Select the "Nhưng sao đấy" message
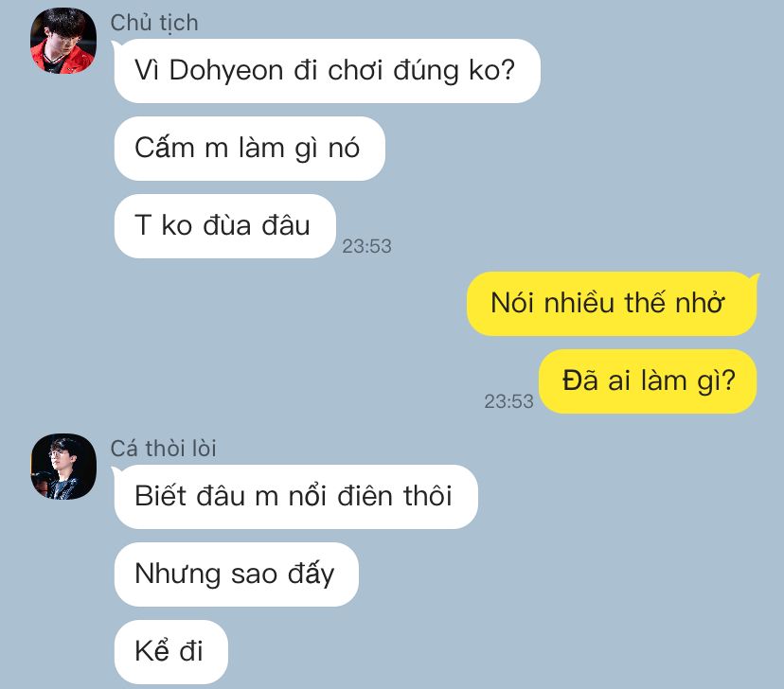Image resolution: width=784 pixels, height=689 pixels. [x=237, y=574]
